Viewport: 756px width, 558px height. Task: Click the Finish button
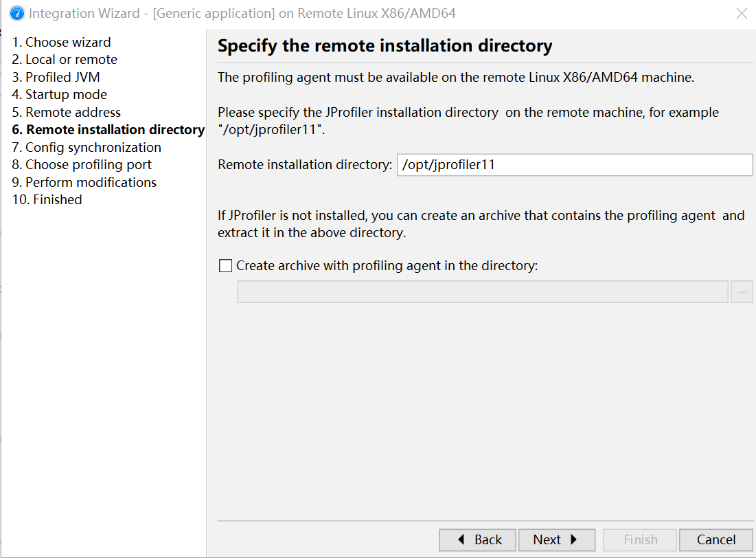point(640,539)
